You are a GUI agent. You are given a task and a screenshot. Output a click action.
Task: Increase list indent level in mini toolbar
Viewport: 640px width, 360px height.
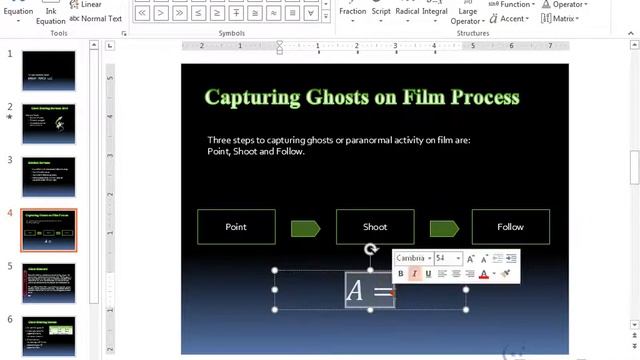[511, 258]
